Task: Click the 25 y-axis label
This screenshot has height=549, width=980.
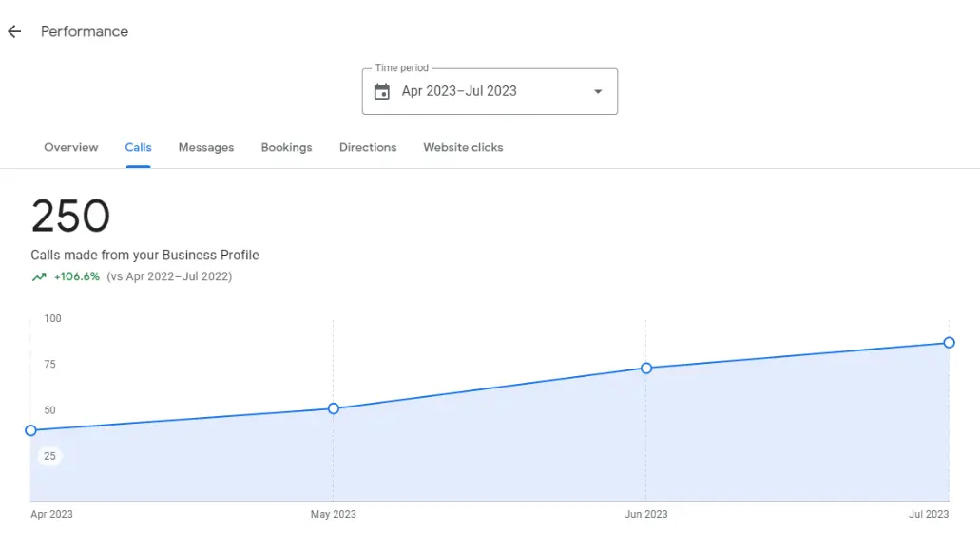Action: 50,456
